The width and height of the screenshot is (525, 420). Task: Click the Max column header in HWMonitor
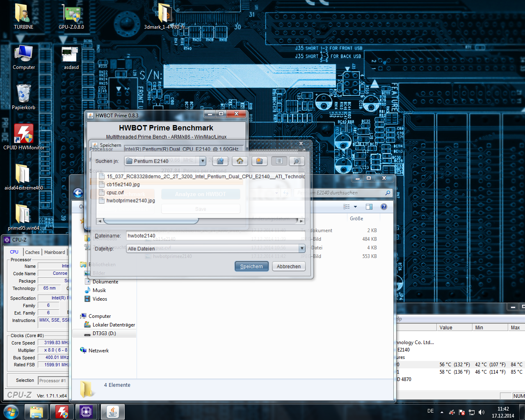pyautogui.click(x=516, y=327)
